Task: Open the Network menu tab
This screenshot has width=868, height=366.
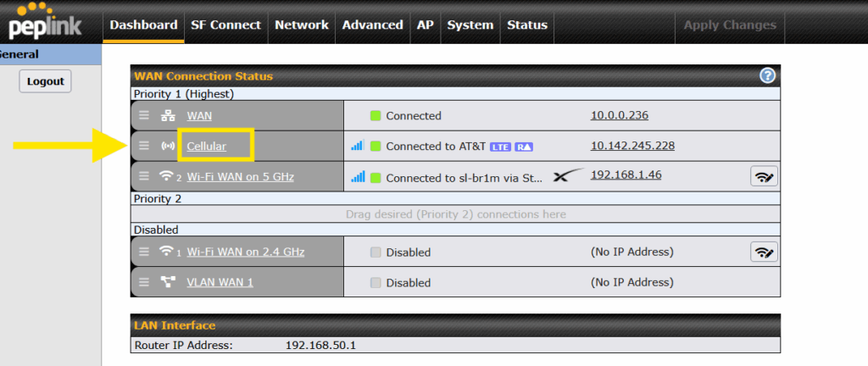Action: pos(301,25)
